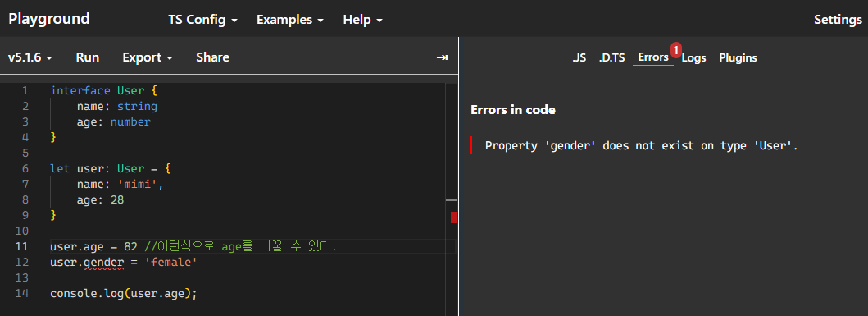Click the 'Errors in code' heading

[512, 110]
